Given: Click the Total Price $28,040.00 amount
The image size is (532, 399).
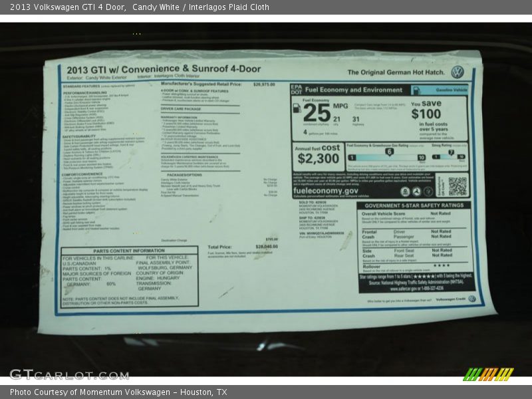Looking at the screenshot, I should pyautogui.click(x=266, y=247).
